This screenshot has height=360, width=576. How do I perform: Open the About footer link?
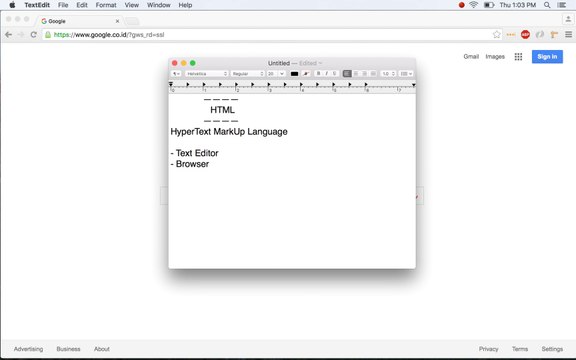point(102,349)
